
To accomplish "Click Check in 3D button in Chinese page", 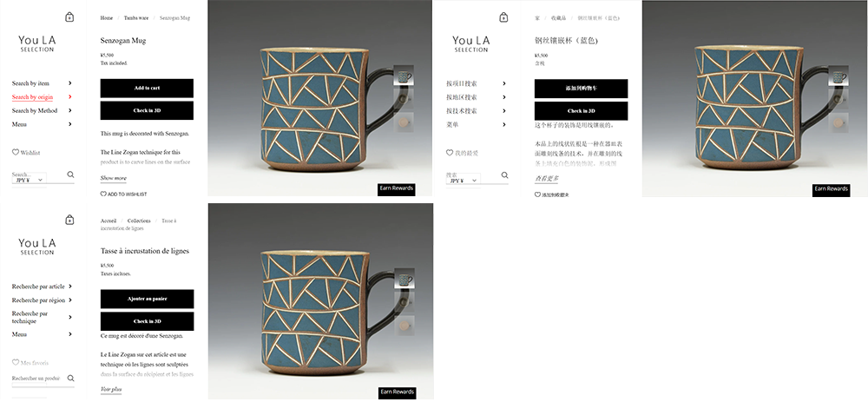I will click(581, 111).
